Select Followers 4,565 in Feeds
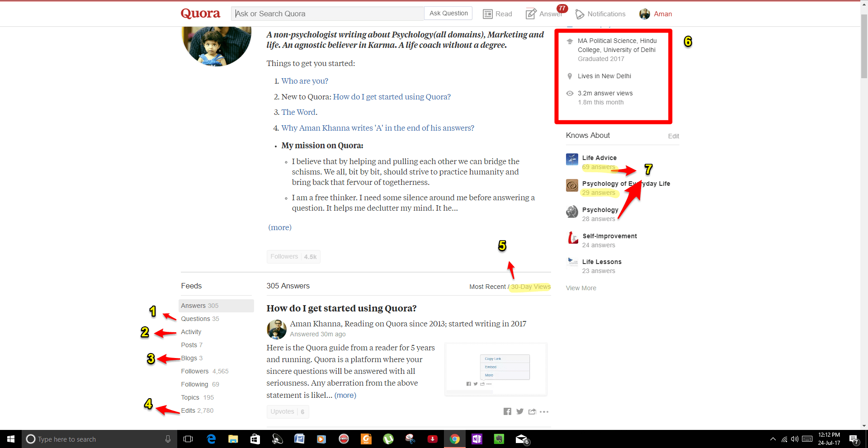Viewport: 868px width, 448px height. tap(205, 371)
